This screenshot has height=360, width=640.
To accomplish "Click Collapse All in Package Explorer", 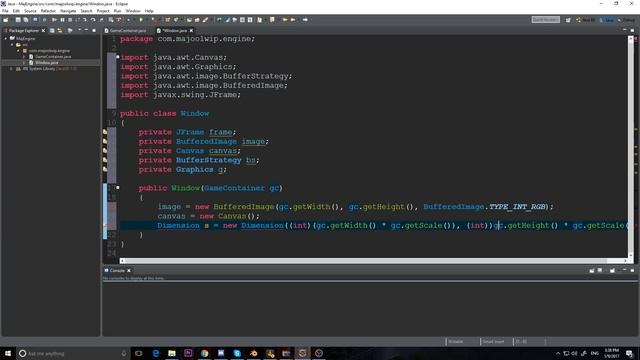I will click(52, 31).
